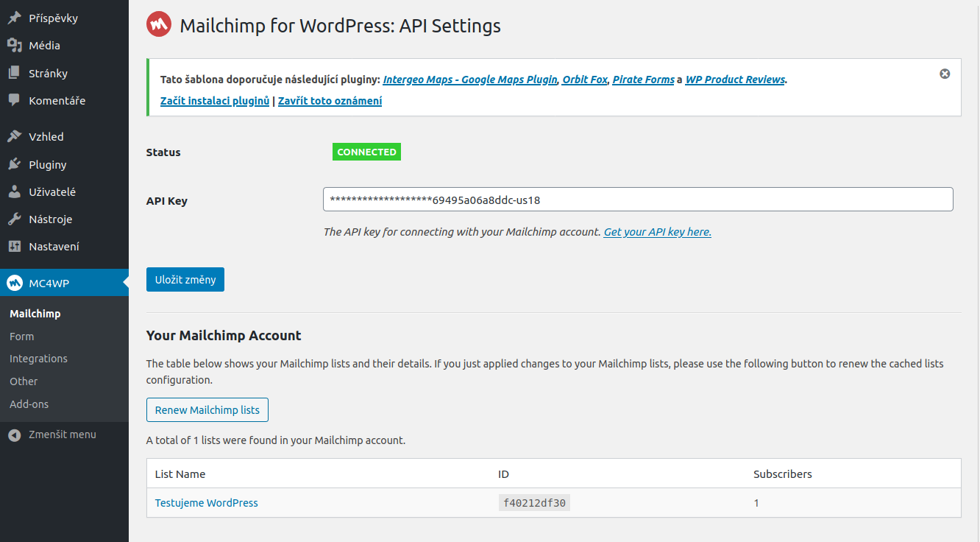
Task: Open the Get your API key here link
Action: point(657,232)
